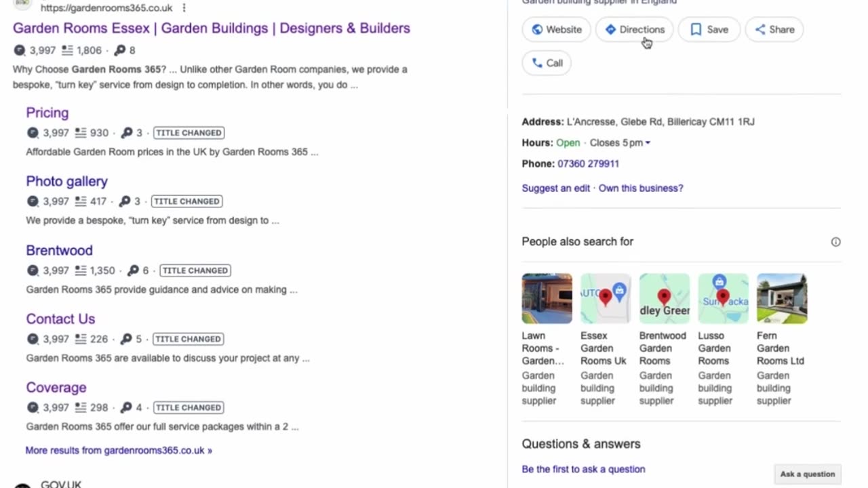868x488 pixels.
Task: Click the Fern Garden Rooms Ltd name text
Action: click(x=781, y=348)
